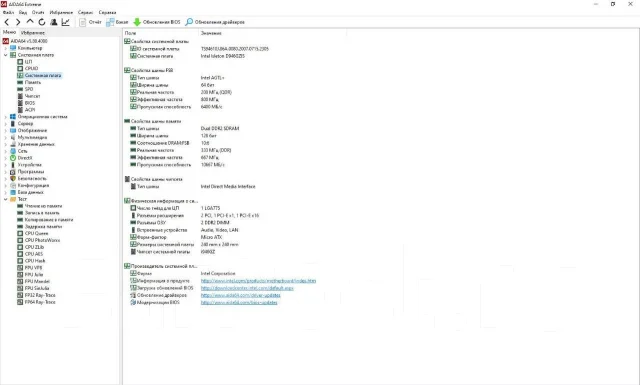Image resolution: width=640 pixels, height=385 pixels.
Task: Open the Избранное menu in menu bar
Action: pos(61,12)
